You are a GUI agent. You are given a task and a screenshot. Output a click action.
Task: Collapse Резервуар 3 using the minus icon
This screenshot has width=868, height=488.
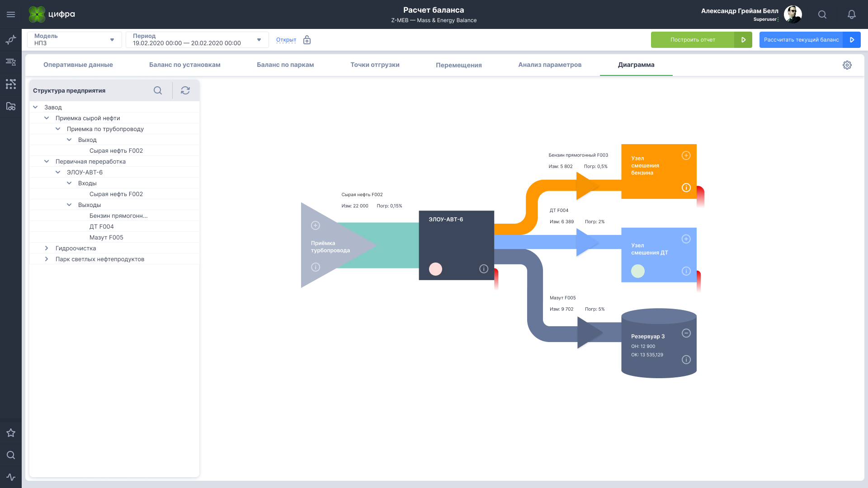point(686,333)
